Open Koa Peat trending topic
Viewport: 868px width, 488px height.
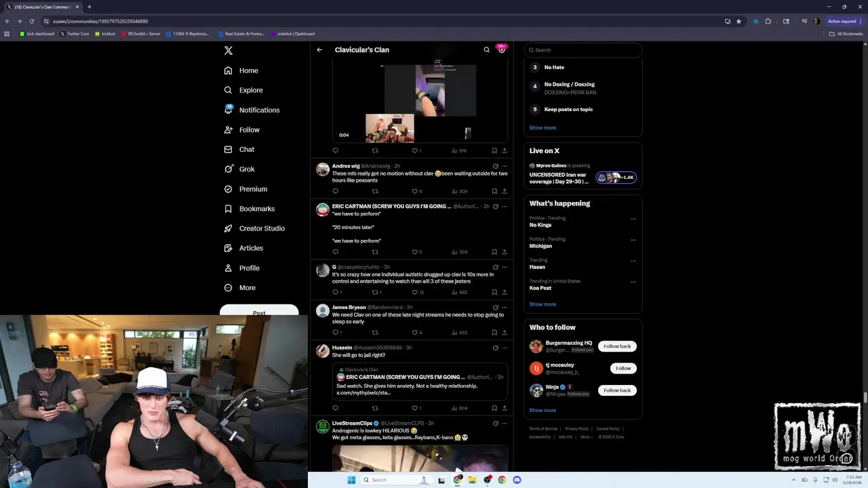click(540, 288)
